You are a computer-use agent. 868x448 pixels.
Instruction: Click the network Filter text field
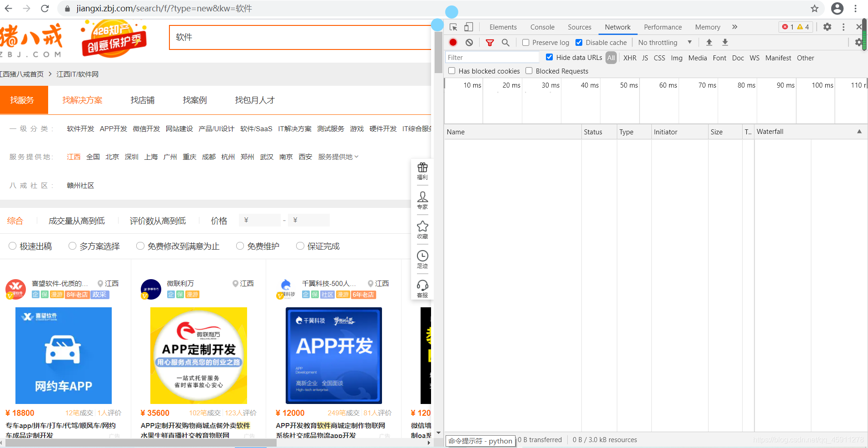click(x=492, y=57)
